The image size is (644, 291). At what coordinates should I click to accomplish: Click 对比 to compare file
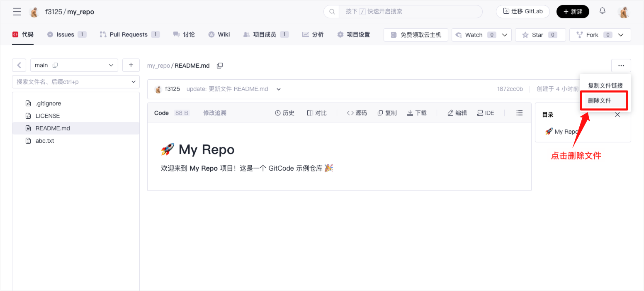(317, 113)
